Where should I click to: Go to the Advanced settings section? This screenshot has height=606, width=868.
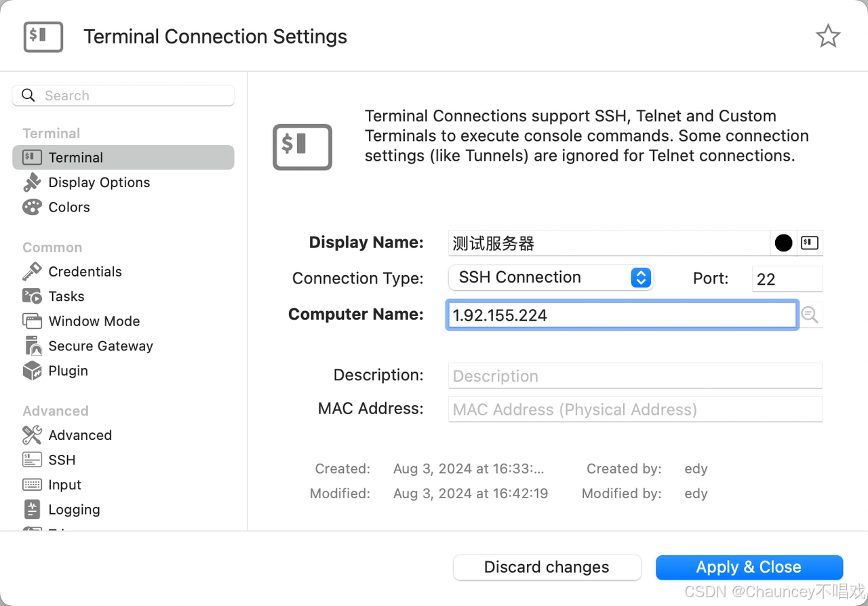tap(79, 435)
